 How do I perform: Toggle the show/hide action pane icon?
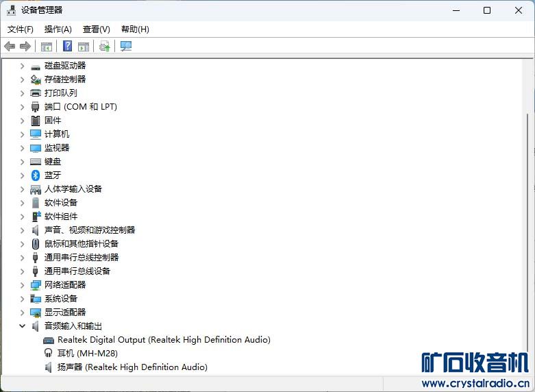(84, 47)
